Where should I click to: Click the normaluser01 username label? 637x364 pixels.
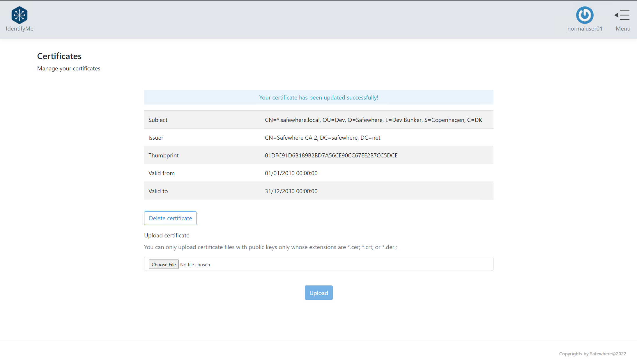[585, 29]
